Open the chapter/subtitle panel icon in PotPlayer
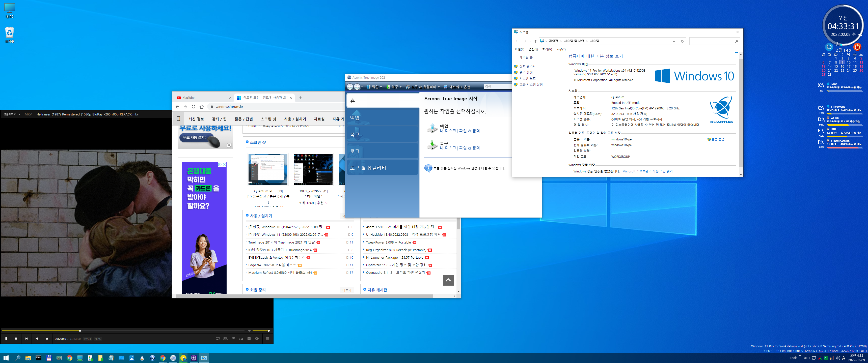The image size is (868, 363). pos(249,338)
